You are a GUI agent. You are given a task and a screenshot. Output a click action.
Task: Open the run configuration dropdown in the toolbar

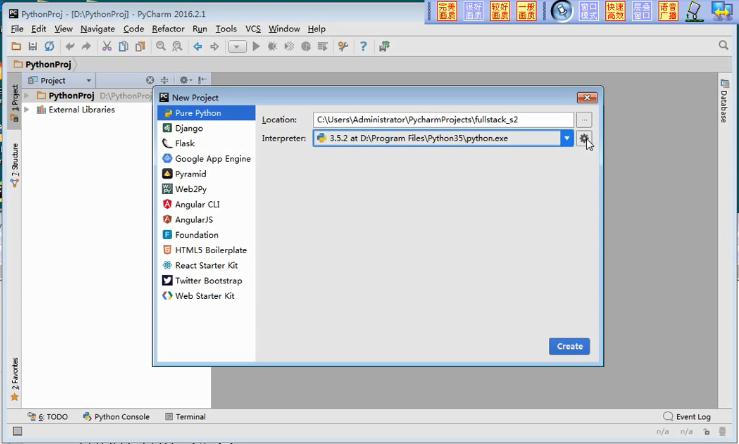tap(237, 47)
